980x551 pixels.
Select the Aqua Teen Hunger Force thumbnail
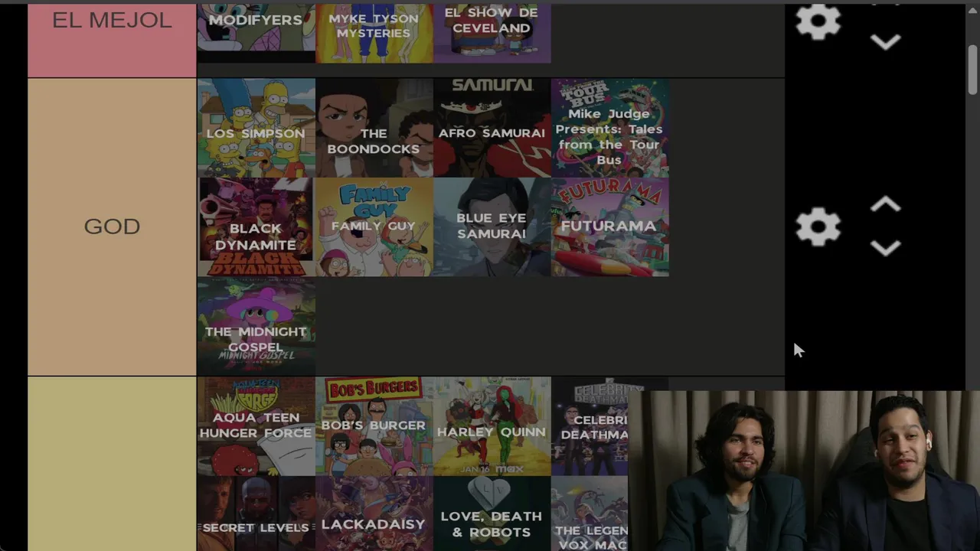pyautogui.click(x=256, y=426)
